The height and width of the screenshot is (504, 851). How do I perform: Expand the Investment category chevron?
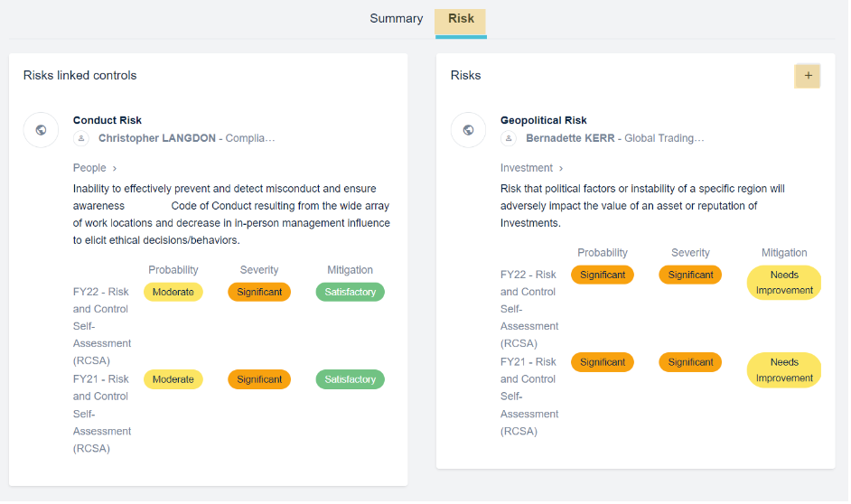click(561, 168)
